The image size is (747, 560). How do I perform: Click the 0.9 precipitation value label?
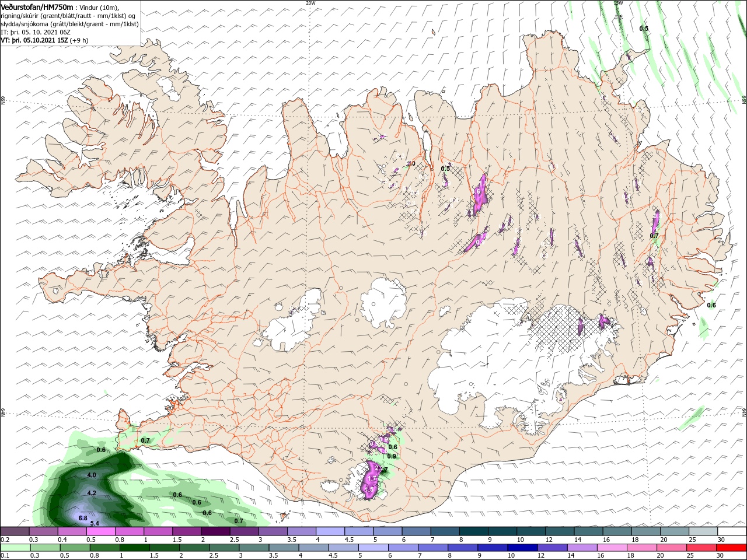(392, 456)
